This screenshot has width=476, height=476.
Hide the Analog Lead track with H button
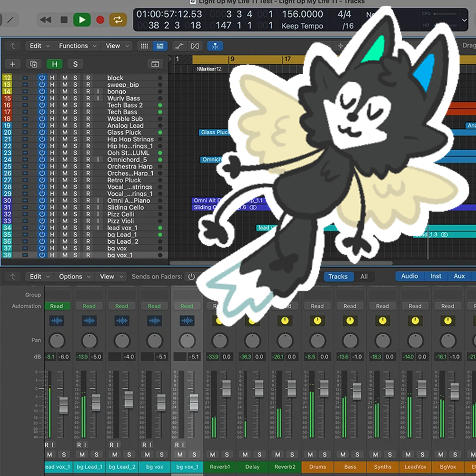52,125
